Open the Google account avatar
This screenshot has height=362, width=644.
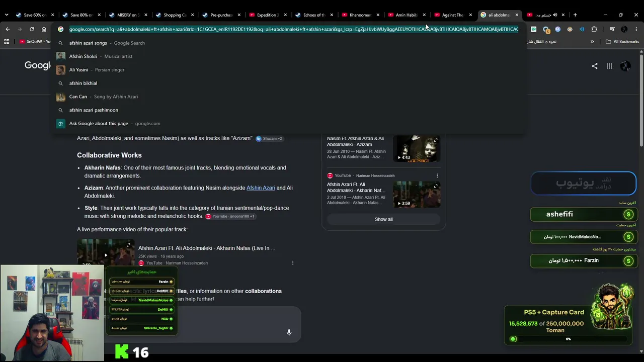625,66
